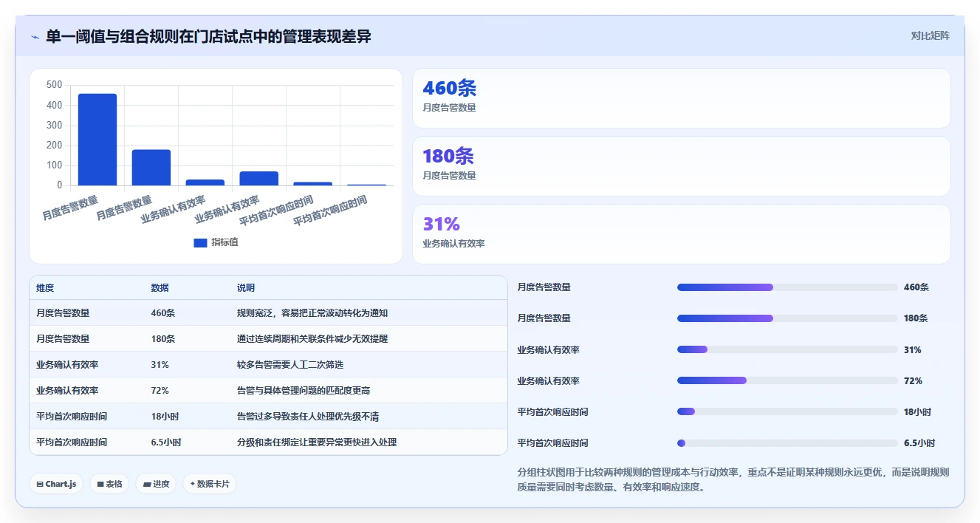Viewport: 980px width, 523px height.
Task: Click the 500 y-axis label
Action: point(54,85)
